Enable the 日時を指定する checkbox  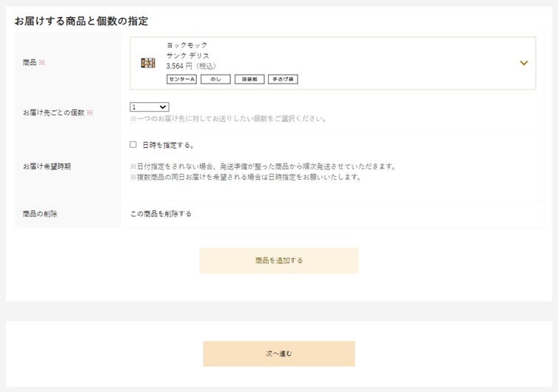tap(133, 144)
